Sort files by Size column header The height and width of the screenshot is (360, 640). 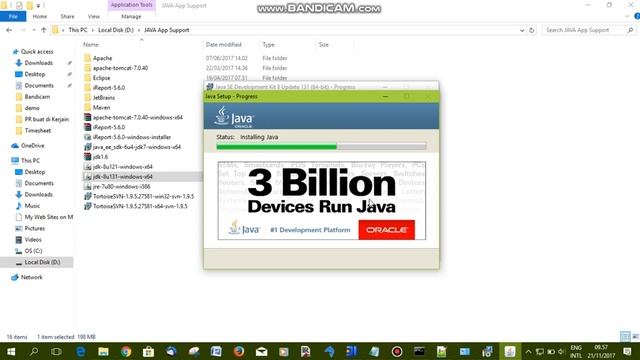pyautogui.click(x=323, y=44)
